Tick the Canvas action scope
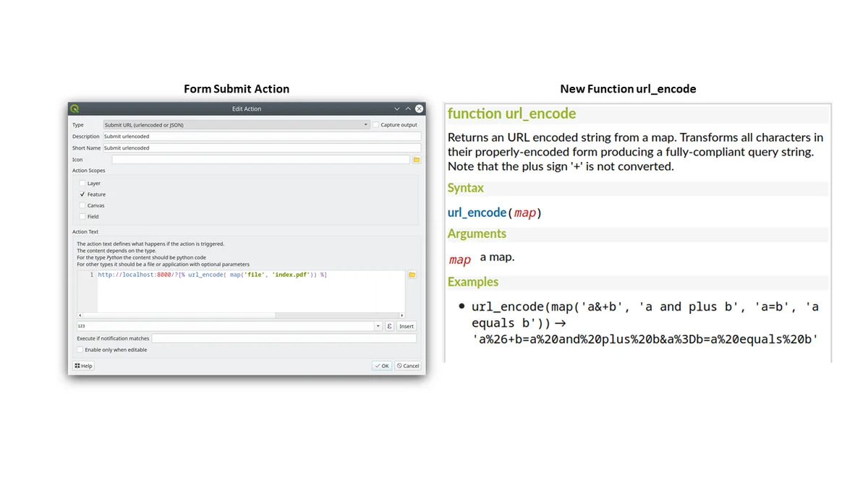868x488 pixels. coord(82,205)
